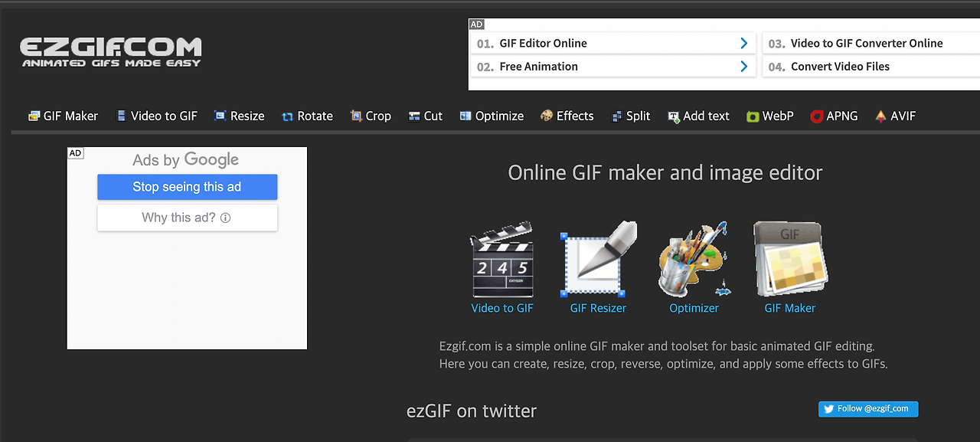Select Rotate in the navigation bar
This screenshot has height=442, width=980.
pyautogui.click(x=307, y=116)
